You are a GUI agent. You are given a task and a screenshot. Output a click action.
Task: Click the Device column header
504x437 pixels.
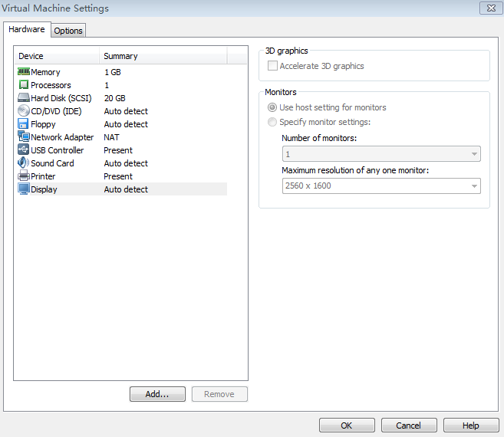click(x=57, y=56)
